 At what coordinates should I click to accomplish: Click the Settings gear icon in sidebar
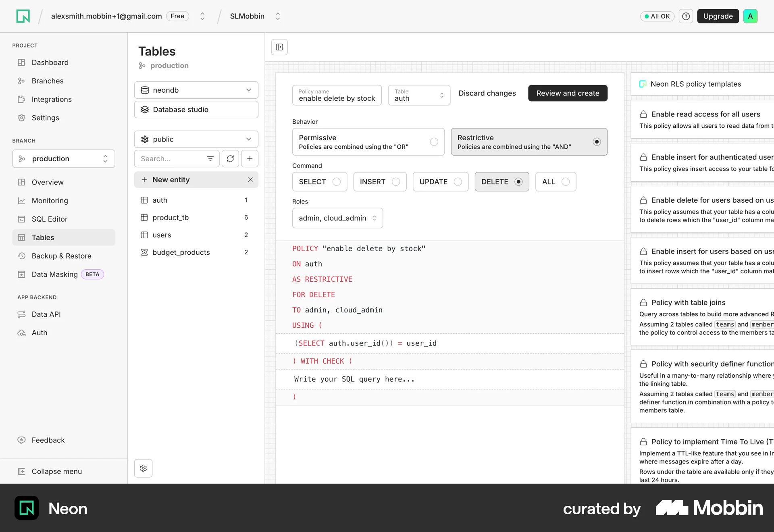point(21,118)
